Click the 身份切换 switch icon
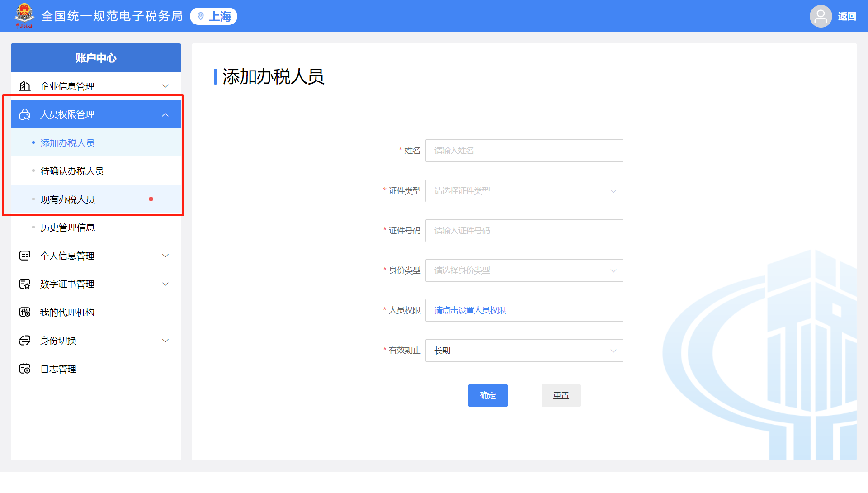The width and height of the screenshot is (868, 493). pos(24,341)
